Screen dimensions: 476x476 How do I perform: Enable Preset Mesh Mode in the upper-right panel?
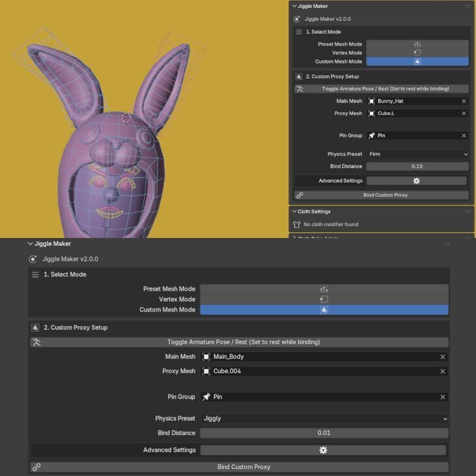(417, 44)
